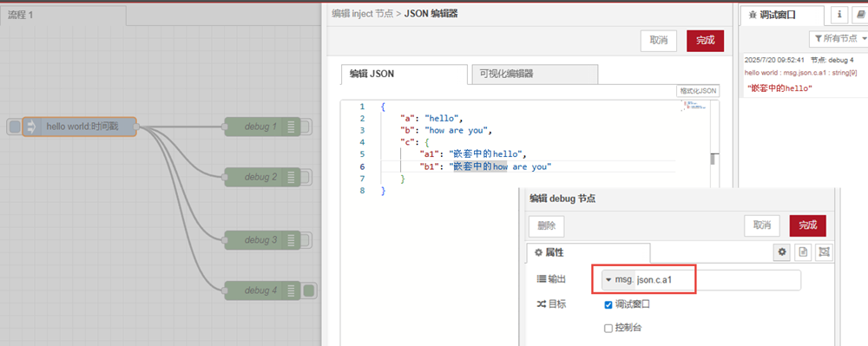Open the help book sidebar tab icon
Viewport: 868px width, 346px height.
click(x=861, y=15)
